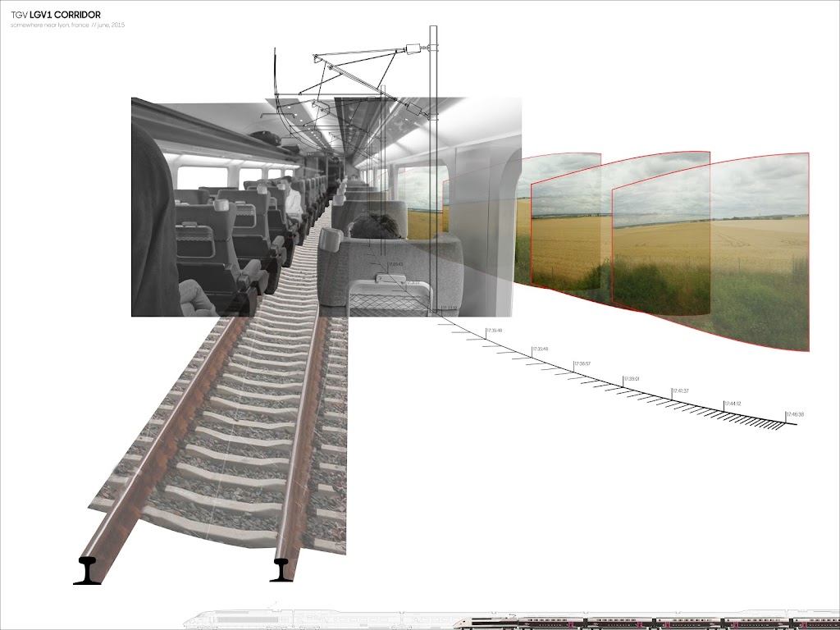Select the colored TGV train elevation
Screen dimensions: 840x630
656,621
